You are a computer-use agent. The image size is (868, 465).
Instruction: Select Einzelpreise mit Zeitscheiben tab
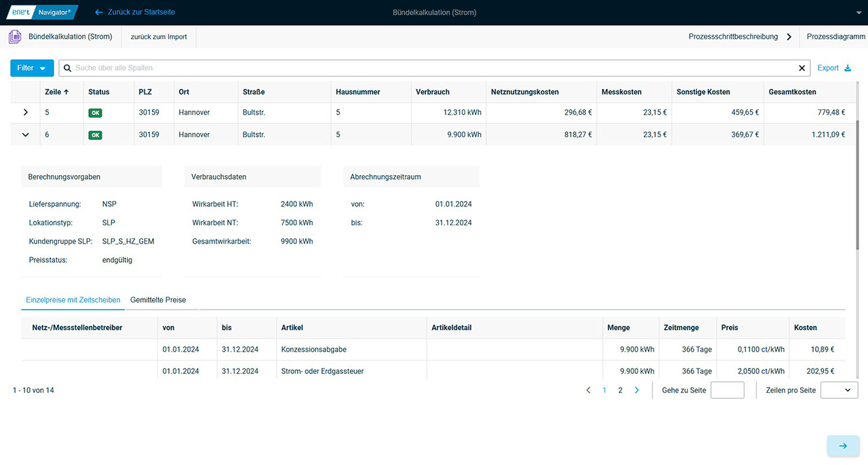click(x=73, y=299)
